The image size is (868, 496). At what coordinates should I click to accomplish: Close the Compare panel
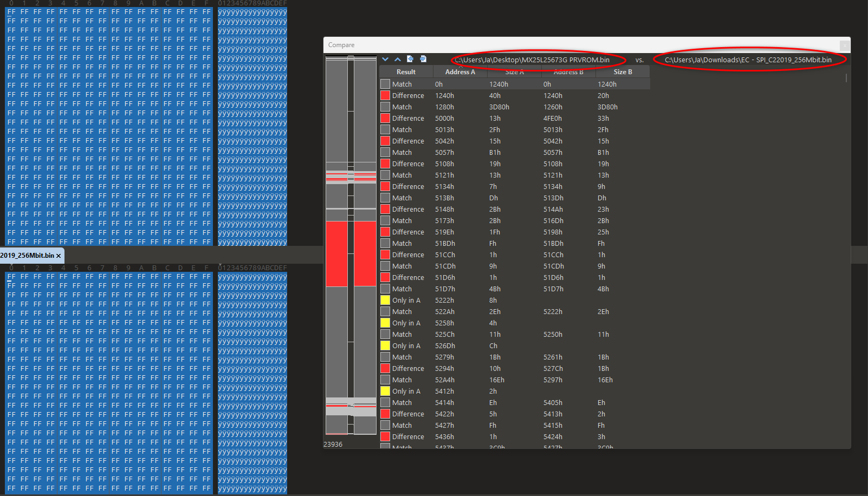844,45
